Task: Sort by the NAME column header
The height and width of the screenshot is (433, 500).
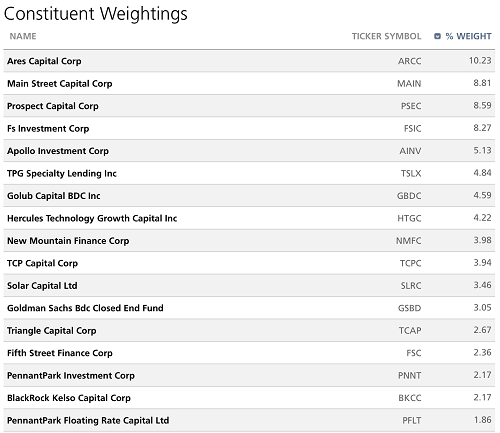Action: coord(23,36)
